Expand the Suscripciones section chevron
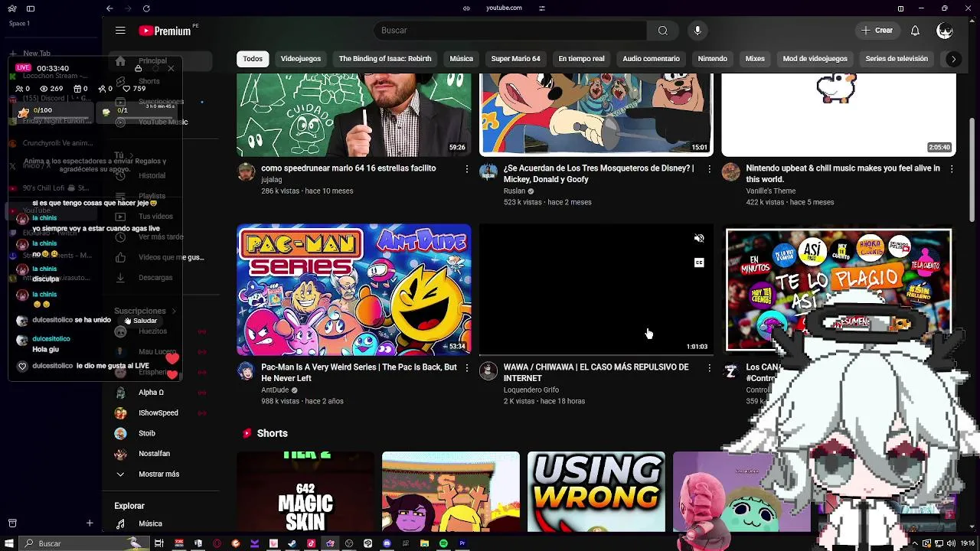This screenshot has width=980, height=551. tap(174, 311)
